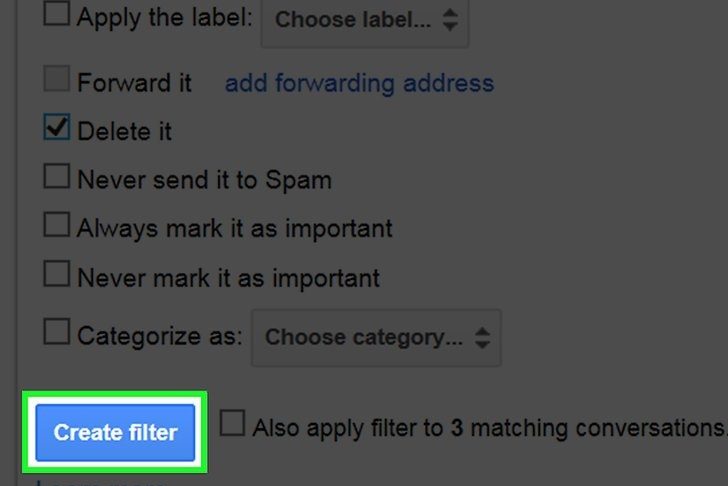The width and height of the screenshot is (728, 486).
Task: Click the up-down arrows on Choose category
Action: [x=481, y=338]
